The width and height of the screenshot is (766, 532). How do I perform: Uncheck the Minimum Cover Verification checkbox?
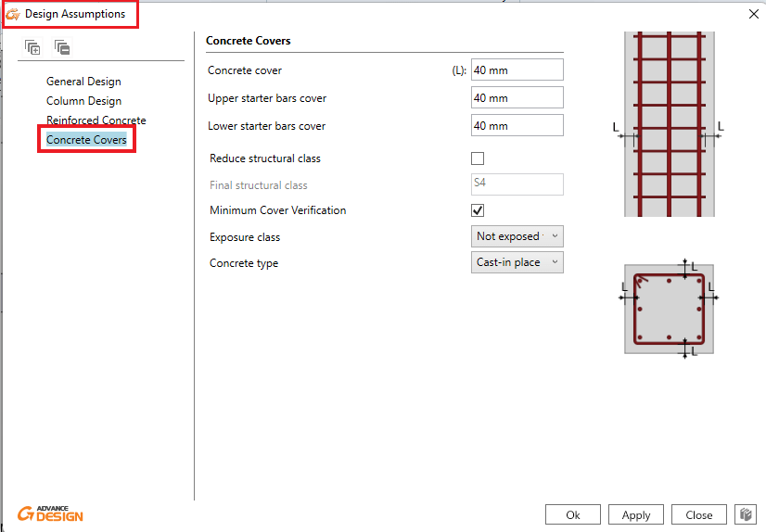(x=478, y=210)
